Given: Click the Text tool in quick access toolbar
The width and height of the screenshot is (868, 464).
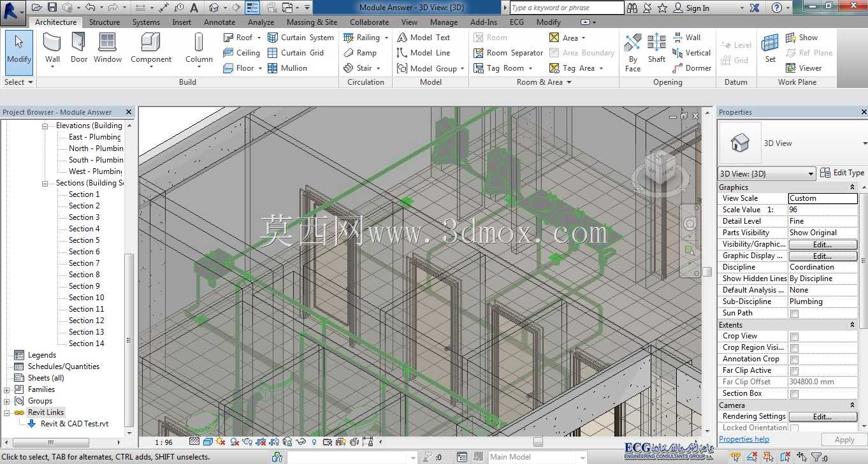Looking at the screenshot, I should click(194, 8).
